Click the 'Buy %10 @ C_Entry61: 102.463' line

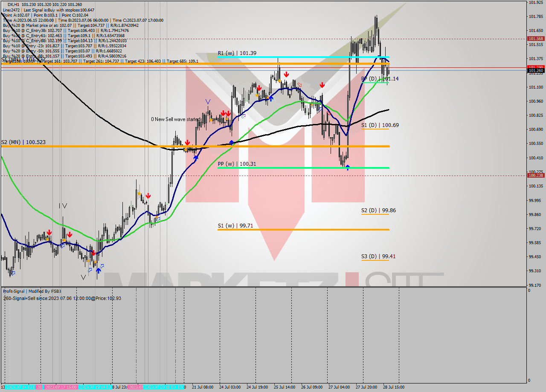(x=64, y=35)
